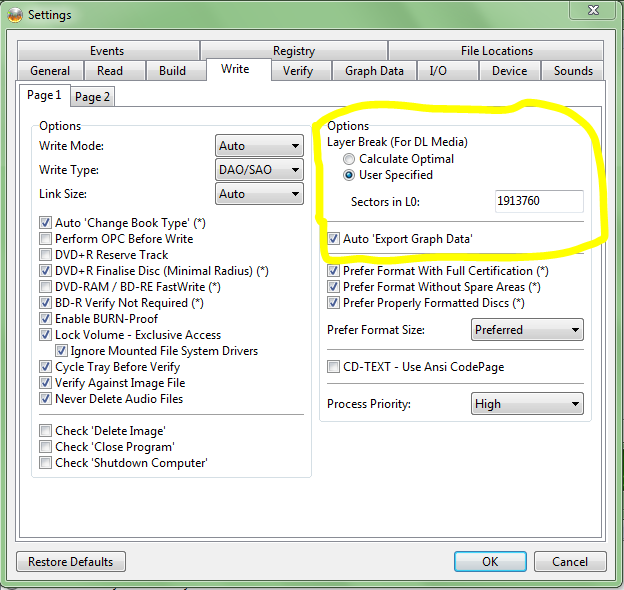Open the Write Mode dropdown

tap(259, 146)
